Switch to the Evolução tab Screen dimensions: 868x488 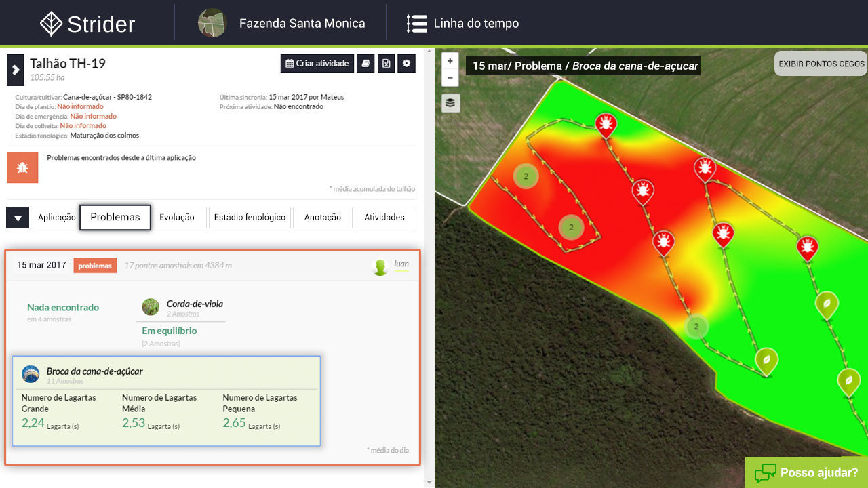pyautogui.click(x=177, y=218)
